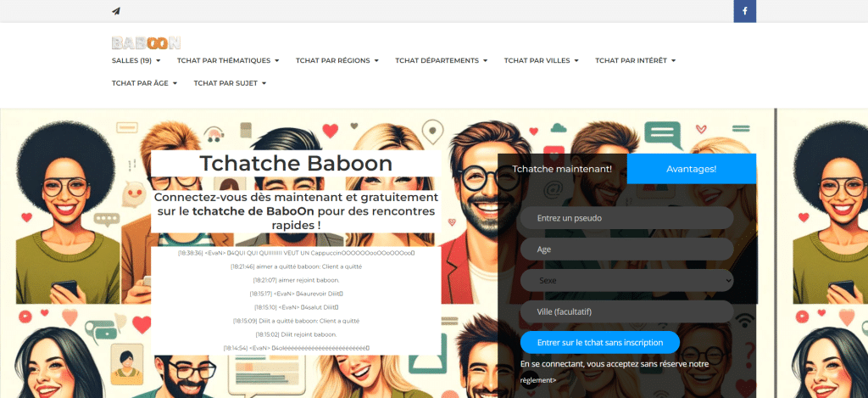This screenshot has height=398, width=868.
Task: Click the Tchatche Baboon heading
Action: point(296,164)
